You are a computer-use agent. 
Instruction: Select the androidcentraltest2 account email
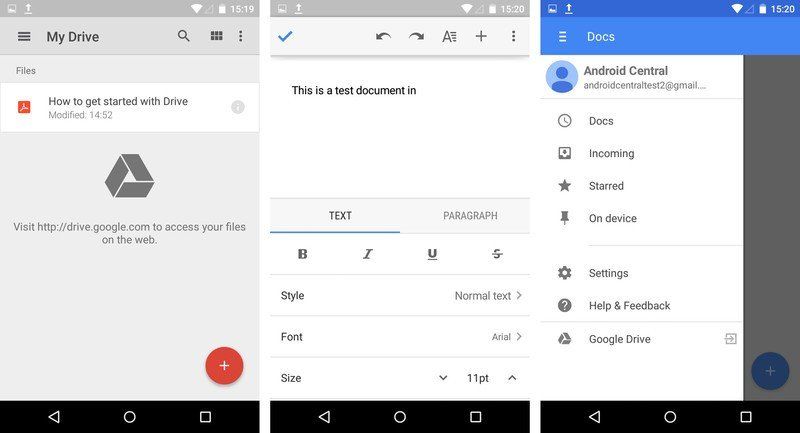pos(644,86)
